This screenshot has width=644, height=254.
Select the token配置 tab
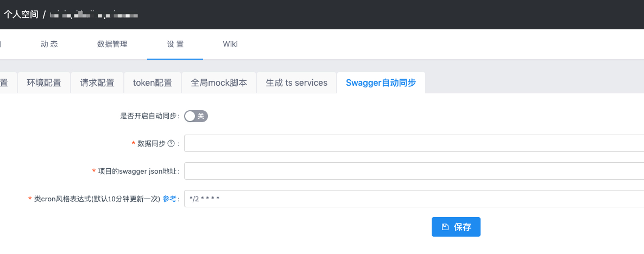click(153, 83)
